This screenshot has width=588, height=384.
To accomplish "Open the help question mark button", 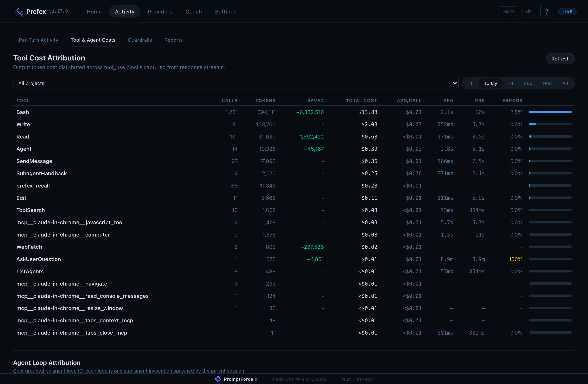I will coord(547,11).
